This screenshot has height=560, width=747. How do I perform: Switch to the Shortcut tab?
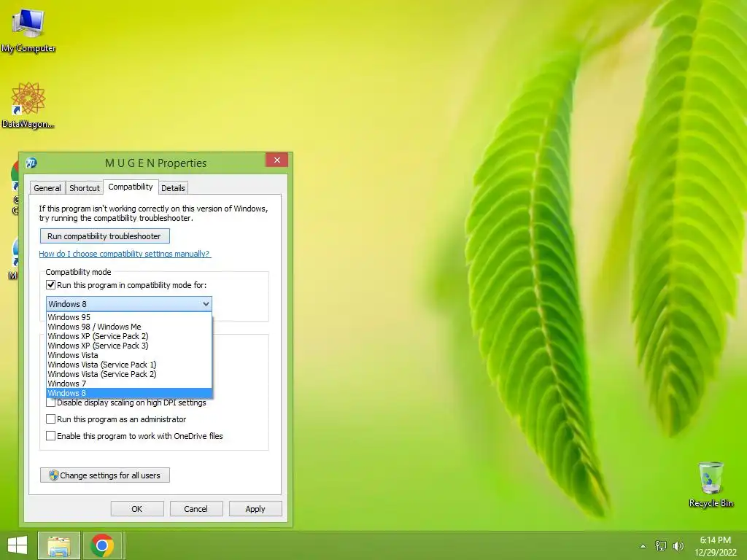click(85, 188)
